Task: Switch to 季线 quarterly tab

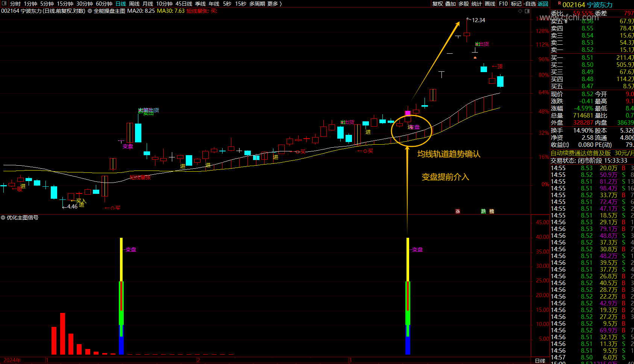Action: point(200,3)
